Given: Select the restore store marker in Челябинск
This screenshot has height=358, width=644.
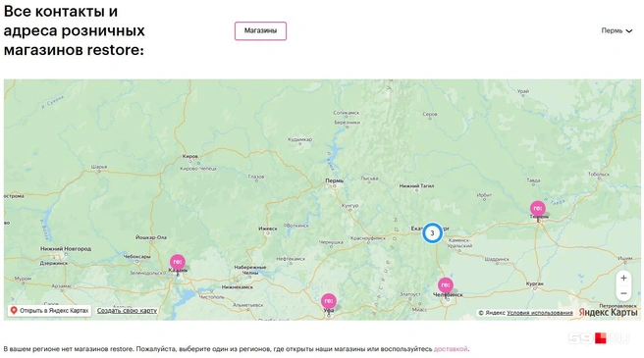Looking at the screenshot, I should (x=446, y=284).
